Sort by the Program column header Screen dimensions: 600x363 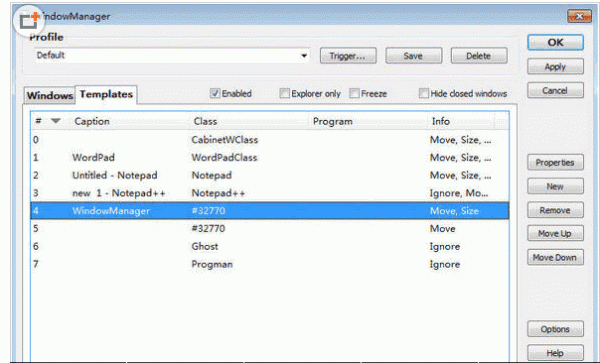click(x=369, y=121)
